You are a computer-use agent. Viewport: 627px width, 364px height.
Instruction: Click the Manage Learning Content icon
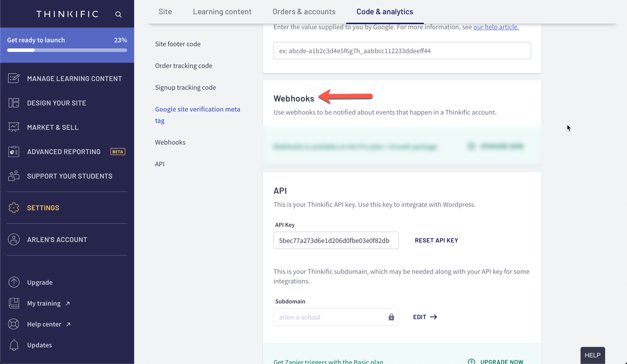point(14,78)
